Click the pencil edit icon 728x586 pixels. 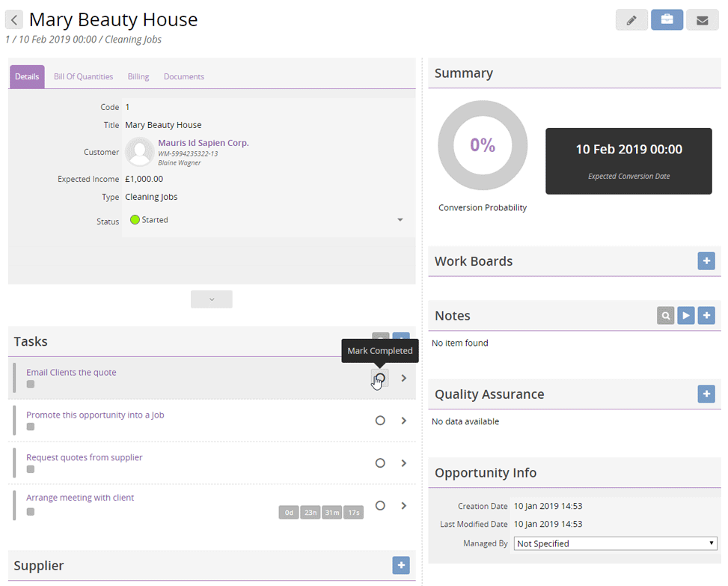[x=631, y=20]
